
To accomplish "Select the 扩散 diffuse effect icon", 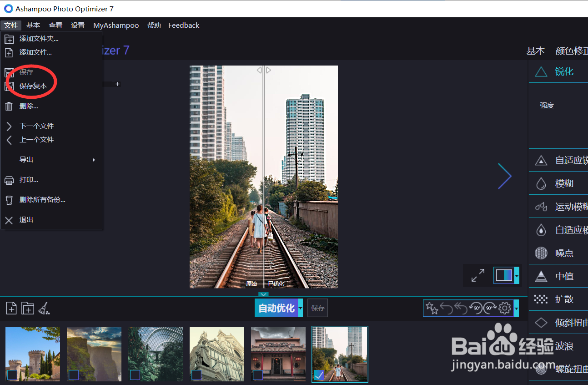I will pyautogui.click(x=541, y=299).
